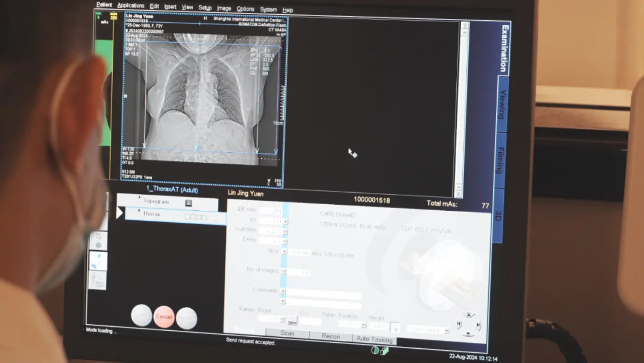Switch to the Filming task card

[500, 160]
